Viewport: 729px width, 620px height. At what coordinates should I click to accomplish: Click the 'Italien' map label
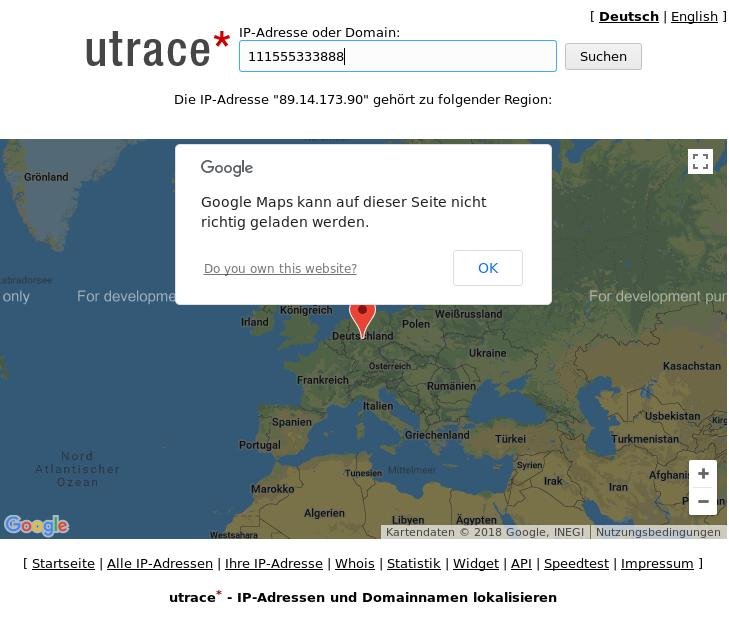[378, 406]
